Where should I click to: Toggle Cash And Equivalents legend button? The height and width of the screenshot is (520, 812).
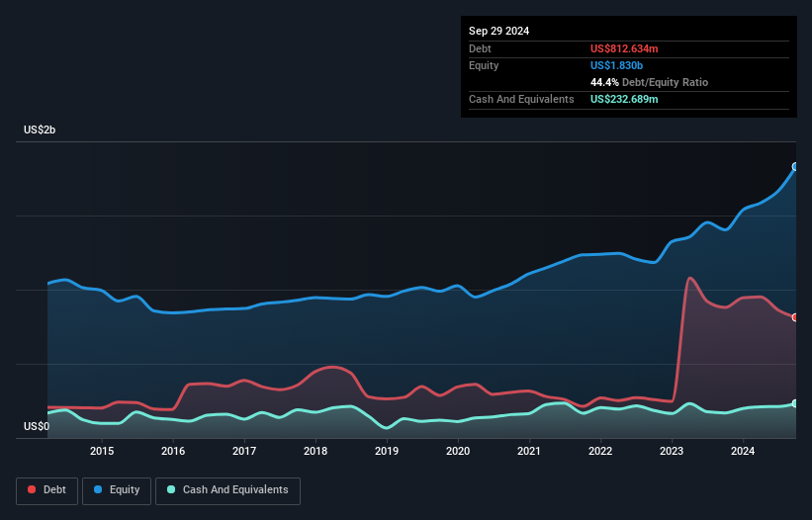pyautogui.click(x=227, y=490)
